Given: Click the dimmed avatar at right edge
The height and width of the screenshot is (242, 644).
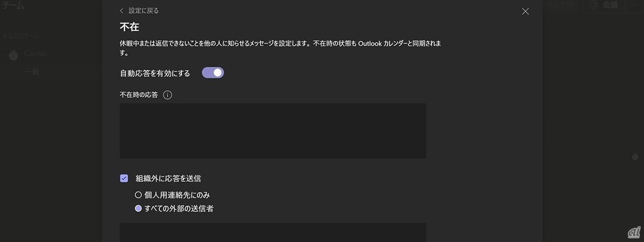Looking at the screenshot, I should pos(635,156).
